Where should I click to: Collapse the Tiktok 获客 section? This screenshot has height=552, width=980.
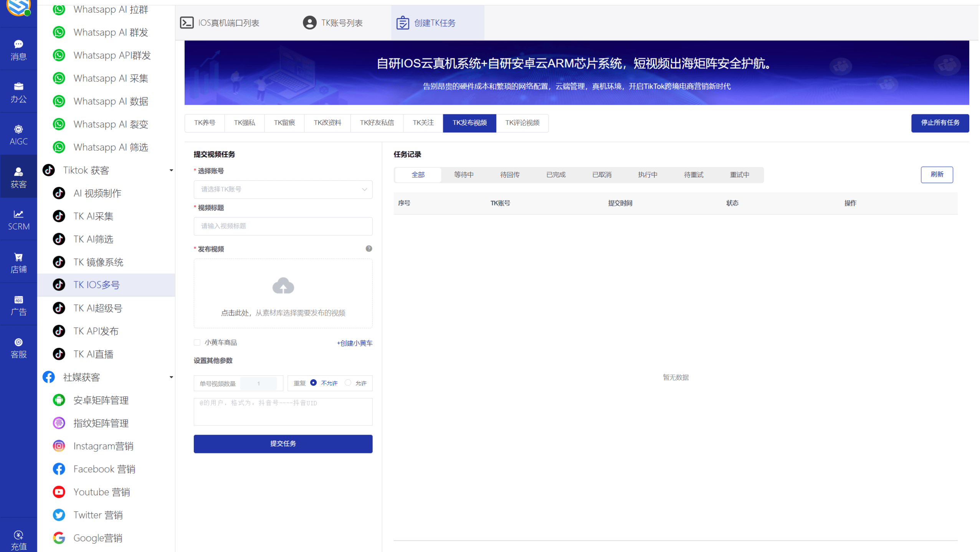[x=171, y=170]
